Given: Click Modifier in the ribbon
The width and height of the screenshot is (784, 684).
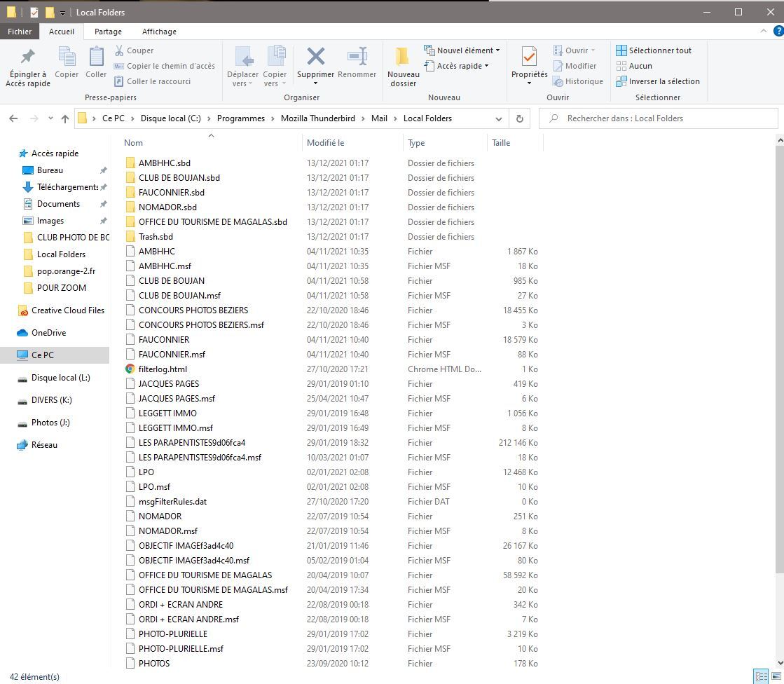Looking at the screenshot, I should tap(575, 66).
